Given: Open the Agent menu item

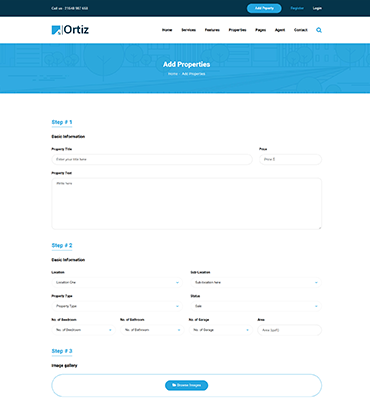Looking at the screenshot, I should click(x=280, y=30).
